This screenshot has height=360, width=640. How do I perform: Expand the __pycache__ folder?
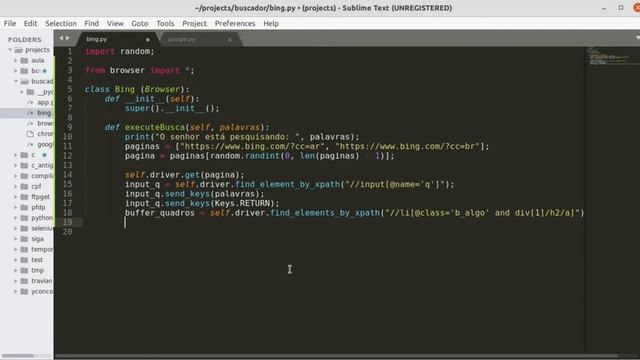point(22,92)
